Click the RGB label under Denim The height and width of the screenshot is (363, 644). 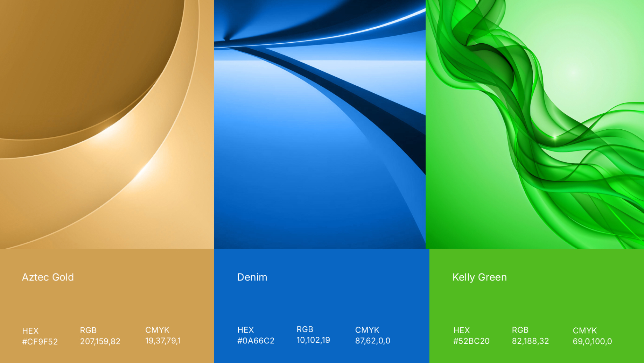click(305, 329)
